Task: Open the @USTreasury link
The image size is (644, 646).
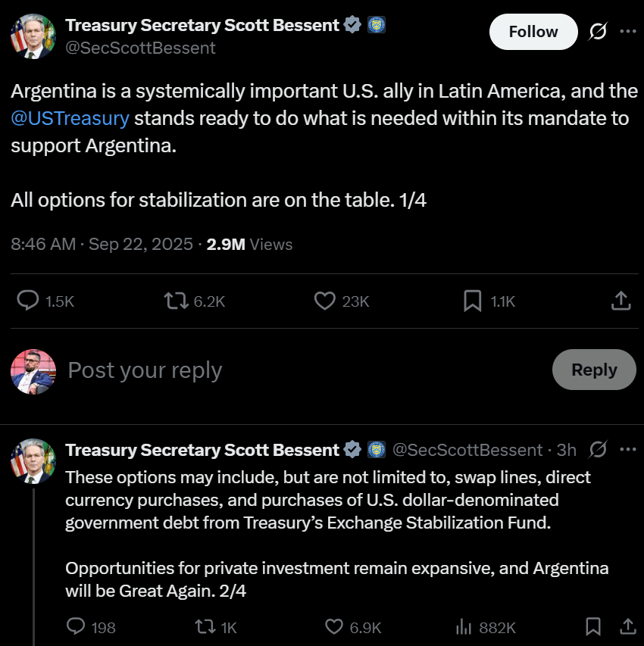Action: [70, 118]
